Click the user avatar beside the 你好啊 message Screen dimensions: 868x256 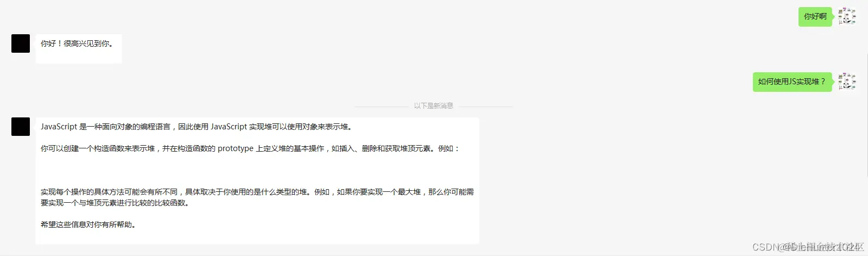pos(847,16)
